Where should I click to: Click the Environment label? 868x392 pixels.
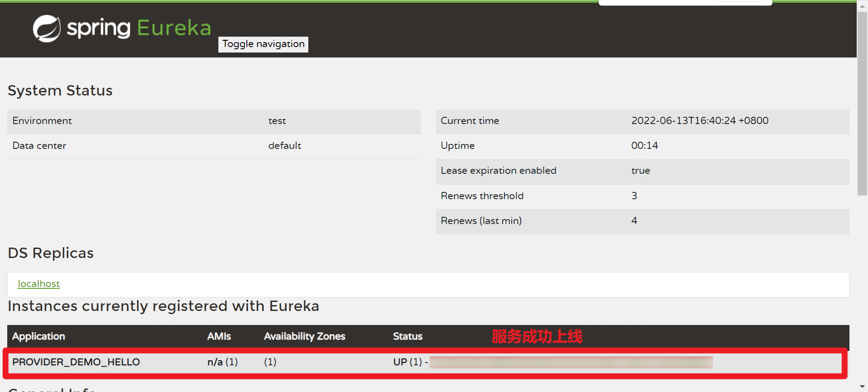coord(42,121)
